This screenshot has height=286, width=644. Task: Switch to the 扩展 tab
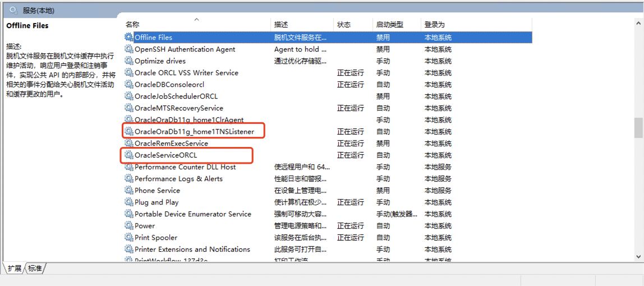coord(15,269)
